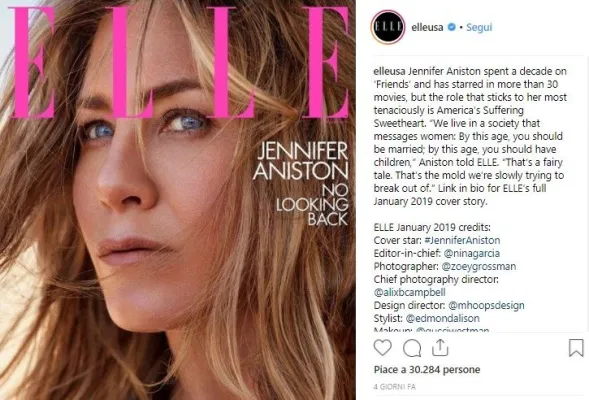589x400 pixels.
Task: Open stylist @edmondalison profile
Action: (443, 318)
